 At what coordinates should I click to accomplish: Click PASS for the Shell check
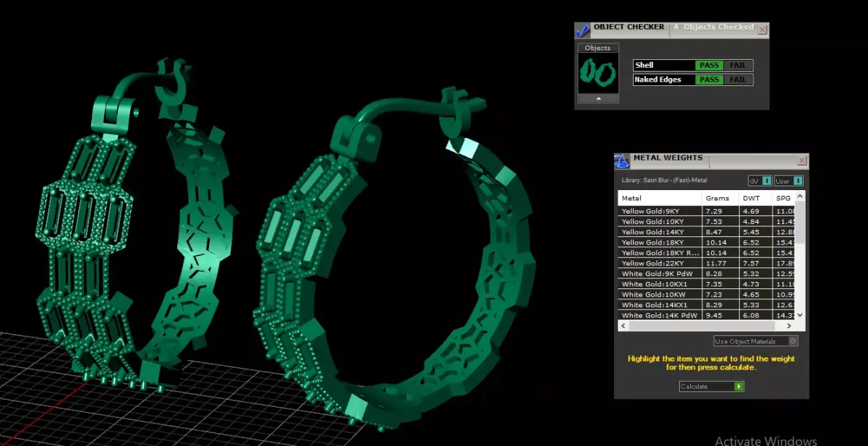coord(709,65)
